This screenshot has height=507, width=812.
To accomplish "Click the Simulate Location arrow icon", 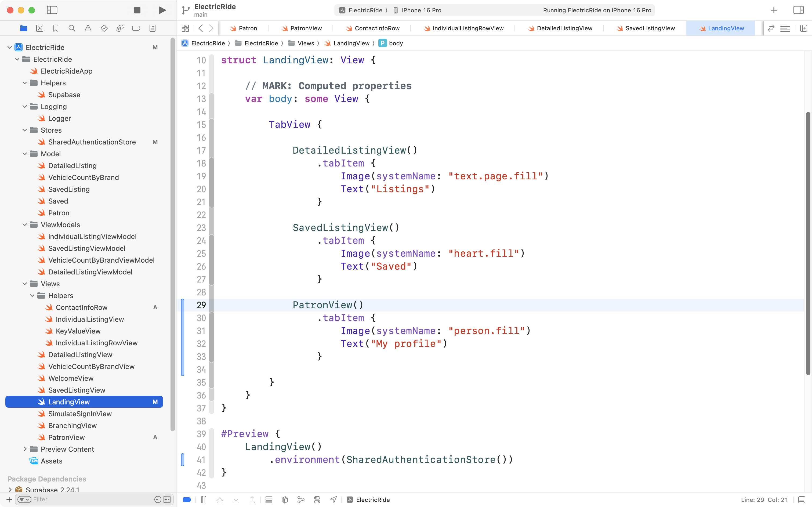I will 333,500.
